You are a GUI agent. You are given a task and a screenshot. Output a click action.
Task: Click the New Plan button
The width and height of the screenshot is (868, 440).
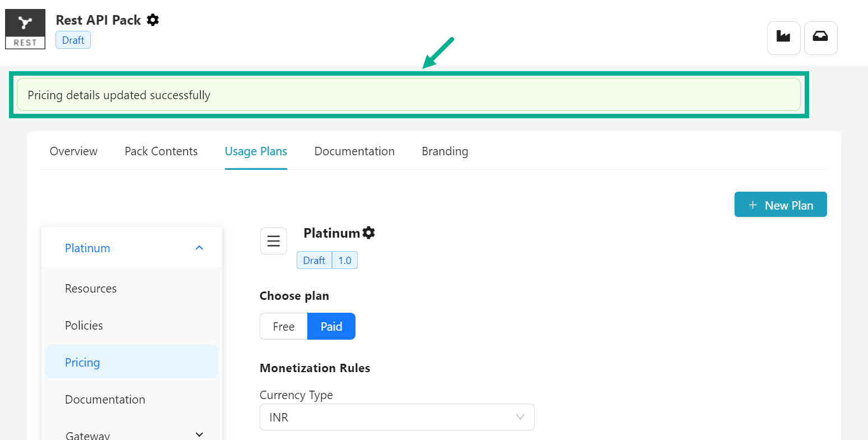[x=781, y=205]
